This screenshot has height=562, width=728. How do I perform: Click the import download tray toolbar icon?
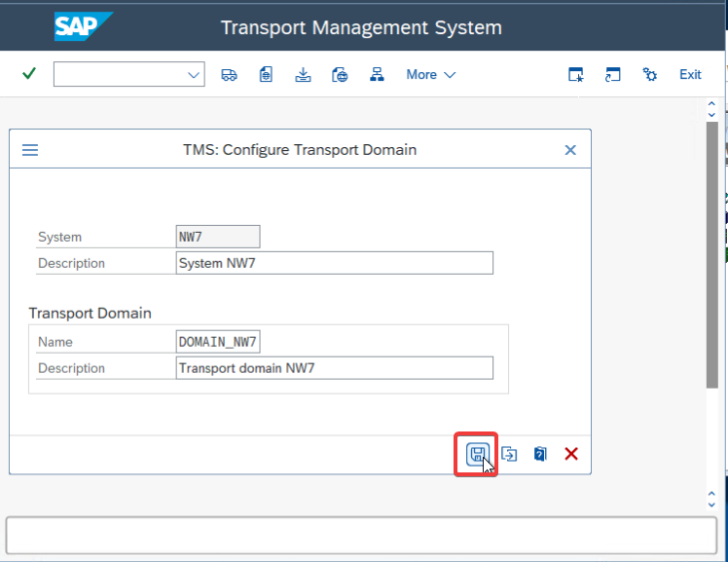tap(303, 75)
